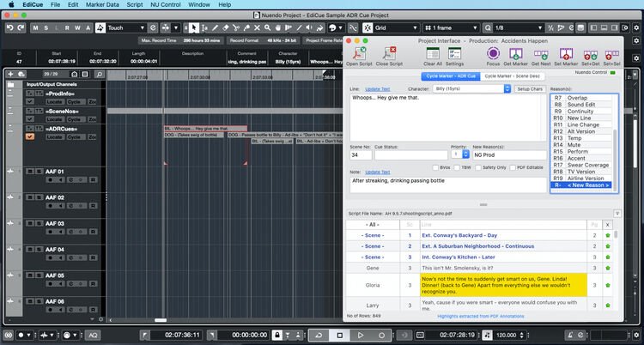Select the Object Selection arrow tool
This screenshot has height=345, width=644.
click(194, 28)
